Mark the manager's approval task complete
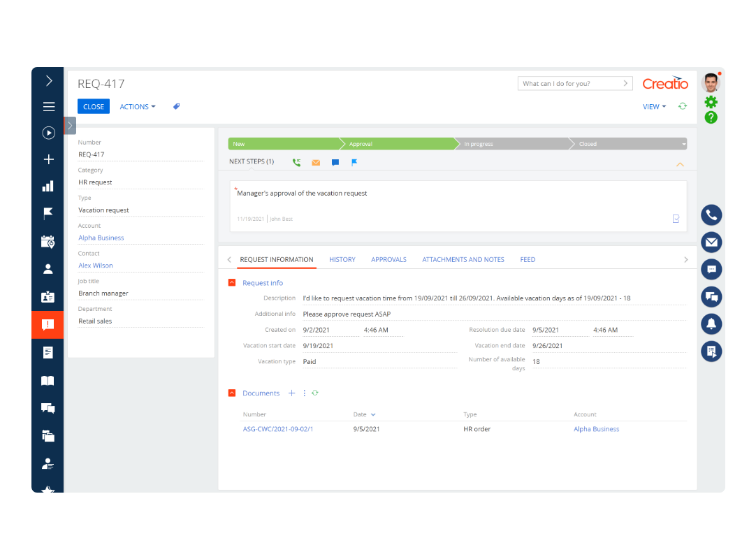 (676, 219)
